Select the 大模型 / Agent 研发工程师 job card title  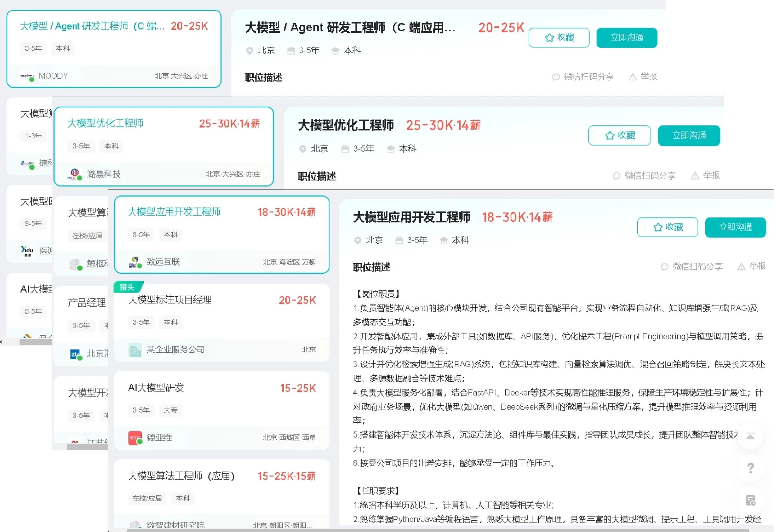click(92, 26)
